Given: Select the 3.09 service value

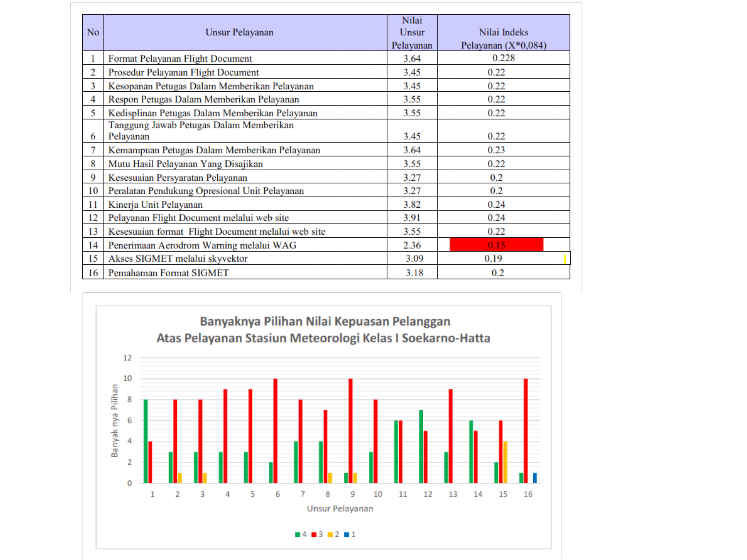Looking at the screenshot, I should 414,258.
